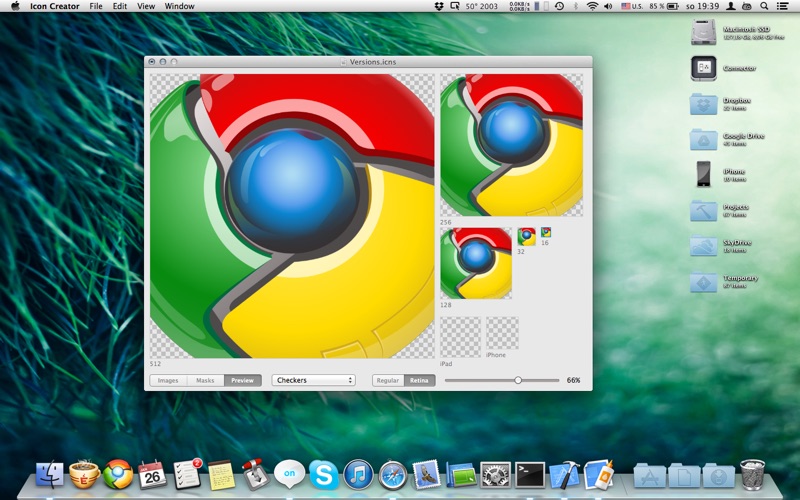
Task: Open the Applications stack in Dock
Action: tap(650, 476)
